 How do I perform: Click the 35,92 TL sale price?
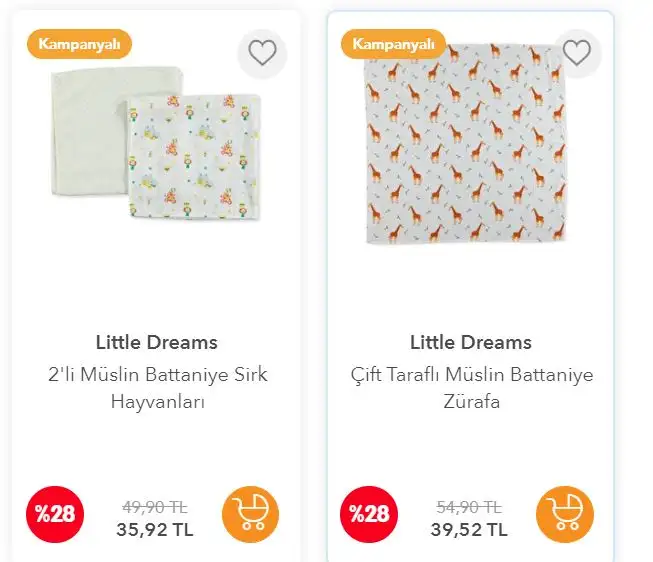tap(156, 530)
